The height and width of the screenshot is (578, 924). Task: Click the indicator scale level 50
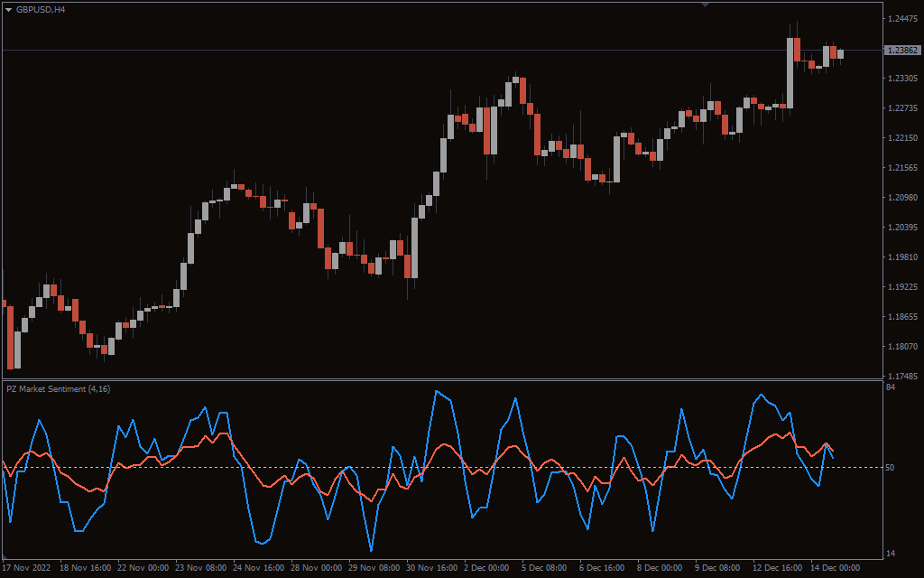pyautogui.click(x=891, y=467)
